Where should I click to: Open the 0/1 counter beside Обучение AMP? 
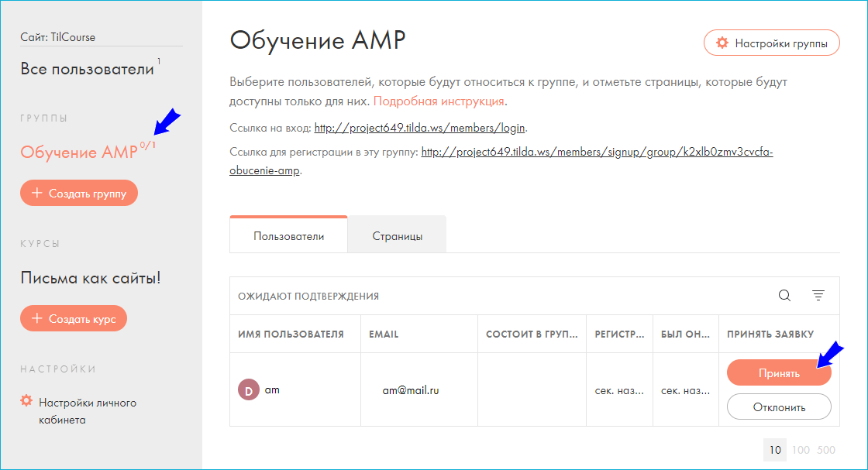coord(146,146)
